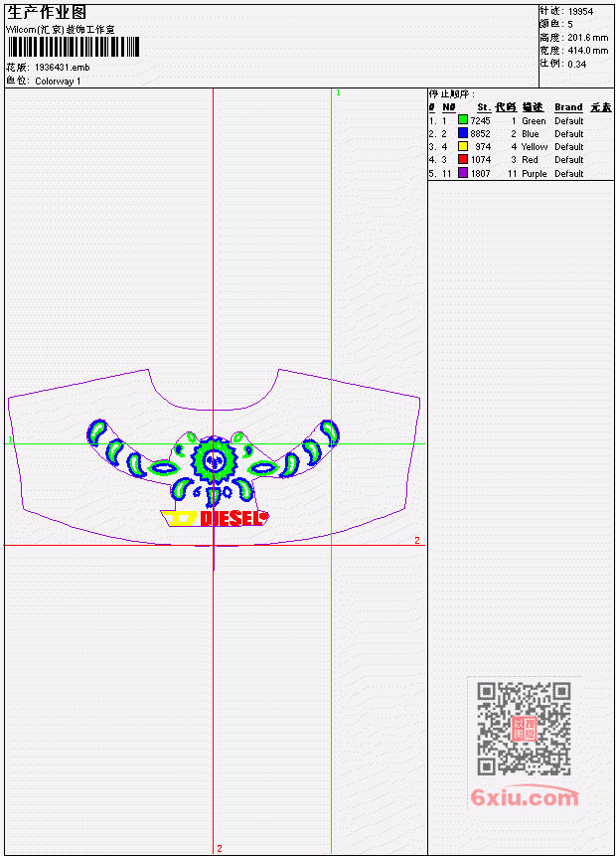This screenshot has height=856, width=616.
Task: Click the Purple color swatch in row 5
Action: pyautogui.click(x=463, y=173)
